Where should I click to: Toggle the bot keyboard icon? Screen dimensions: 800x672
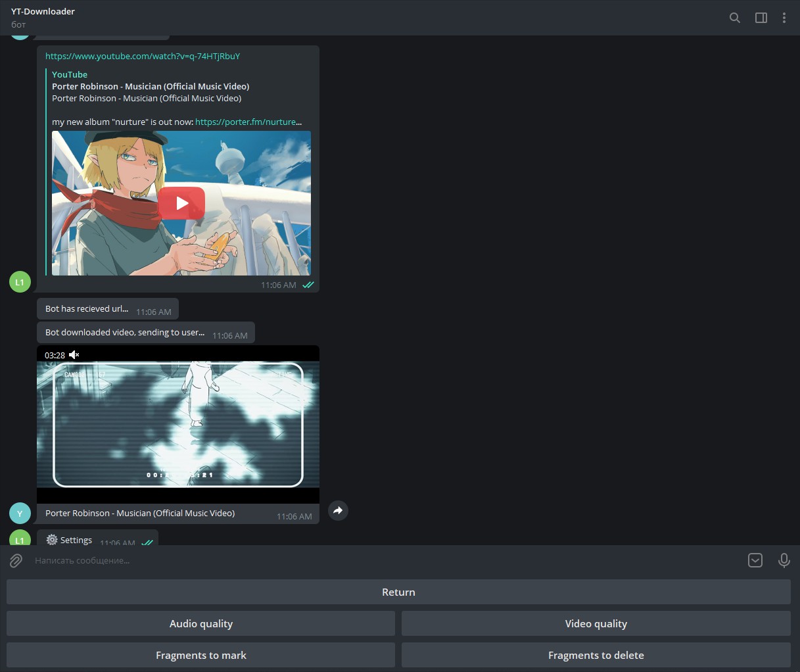tap(755, 560)
